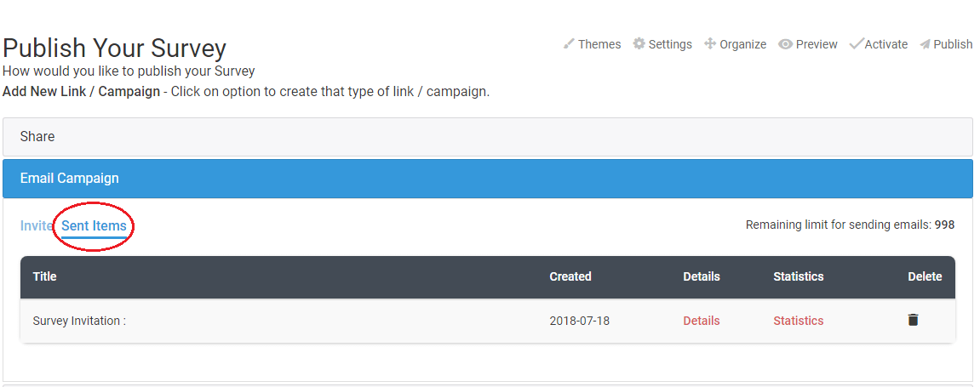Open the Themes text link
Viewport: 980px width, 387px height.
599,44
